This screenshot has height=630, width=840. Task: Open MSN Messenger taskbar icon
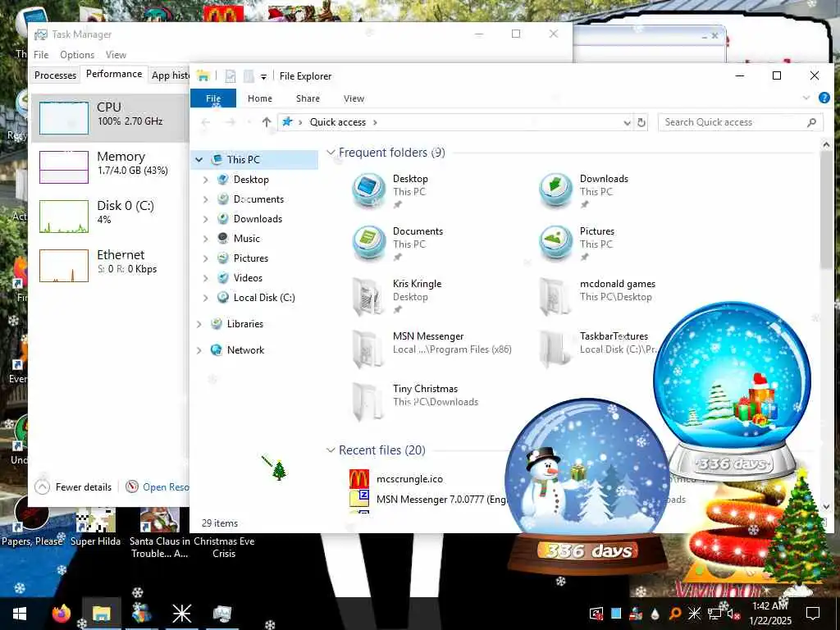tap(141, 613)
